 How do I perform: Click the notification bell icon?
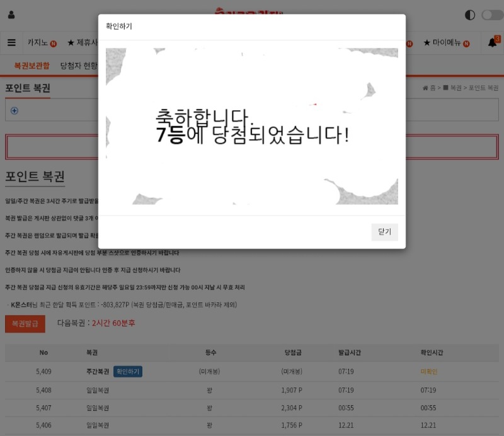492,43
